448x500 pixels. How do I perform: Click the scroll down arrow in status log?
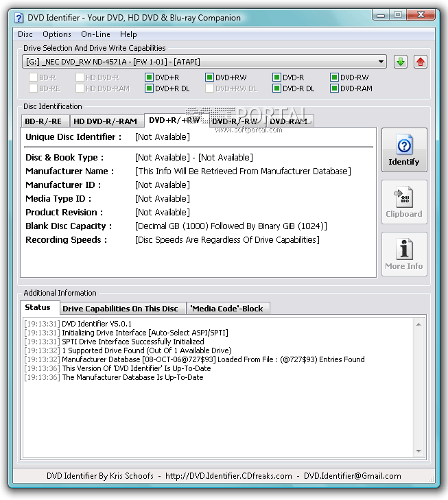(418, 451)
